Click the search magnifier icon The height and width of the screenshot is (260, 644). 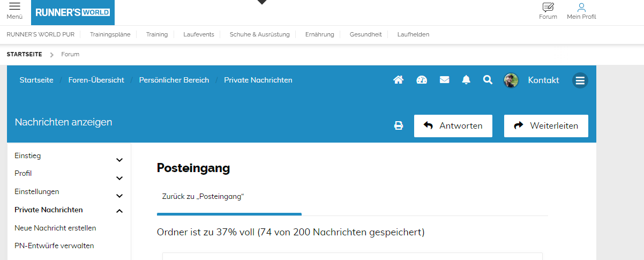pyautogui.click(x=487, y=80)
